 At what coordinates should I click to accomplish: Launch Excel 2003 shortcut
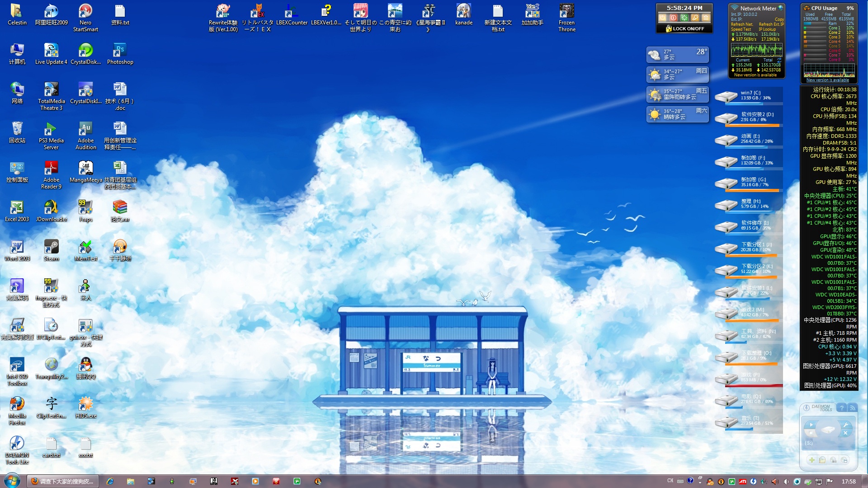point(17,211)
